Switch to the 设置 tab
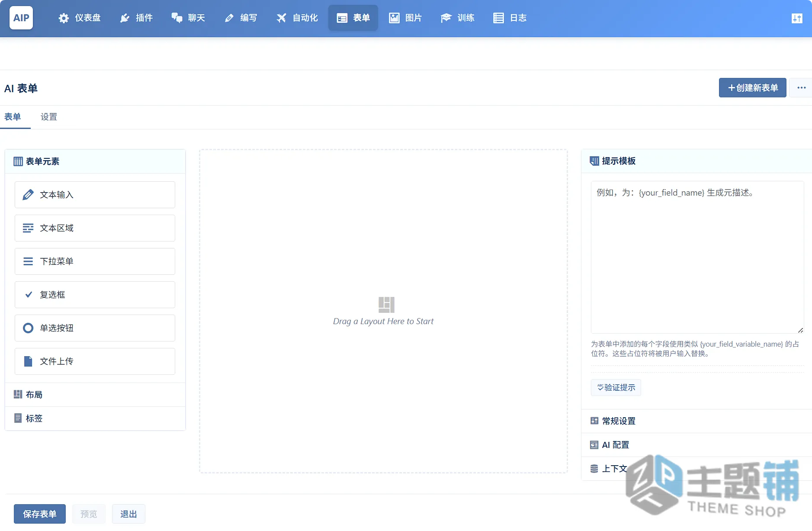 click(x=49, y=117)
